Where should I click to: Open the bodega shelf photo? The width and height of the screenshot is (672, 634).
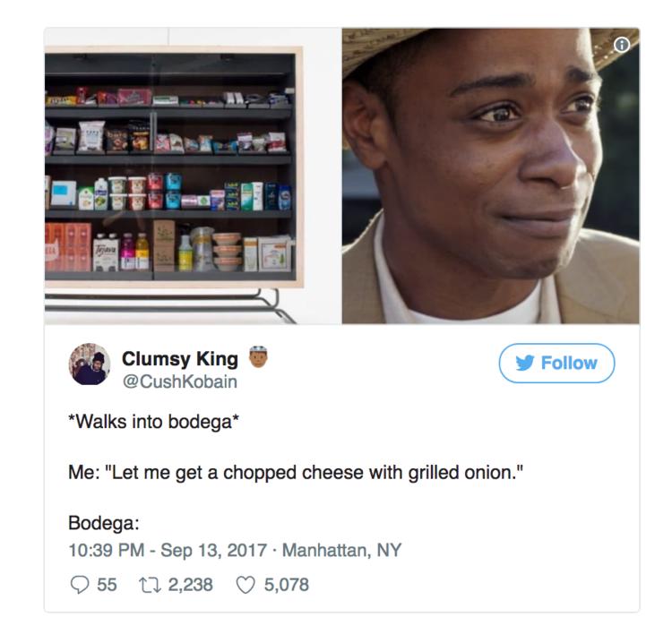click(x=193, y=176)
